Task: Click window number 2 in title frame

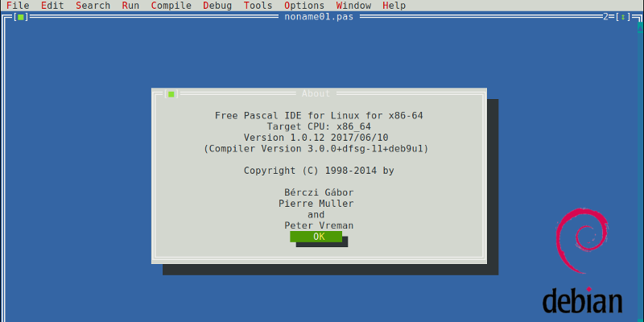Action: 605,17
